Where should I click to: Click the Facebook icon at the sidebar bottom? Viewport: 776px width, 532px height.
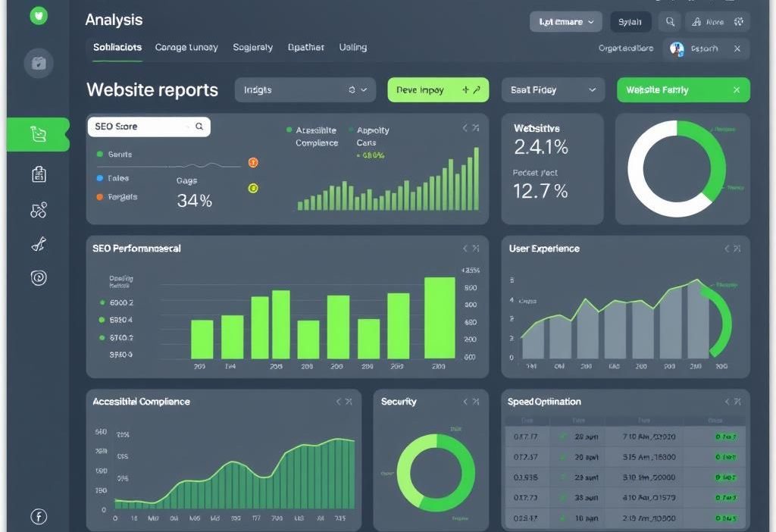point(39,517)
